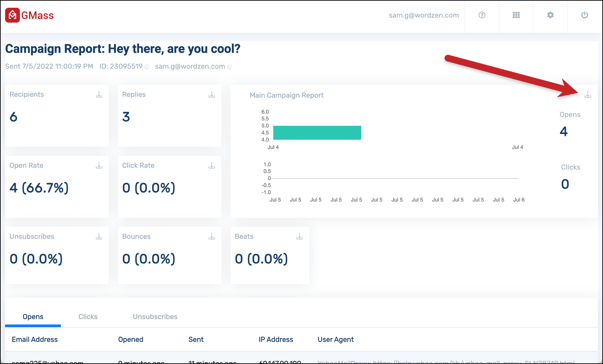Click the GMass logo
The height and width of the screenshot is (364, 603).
coord(29,15)
